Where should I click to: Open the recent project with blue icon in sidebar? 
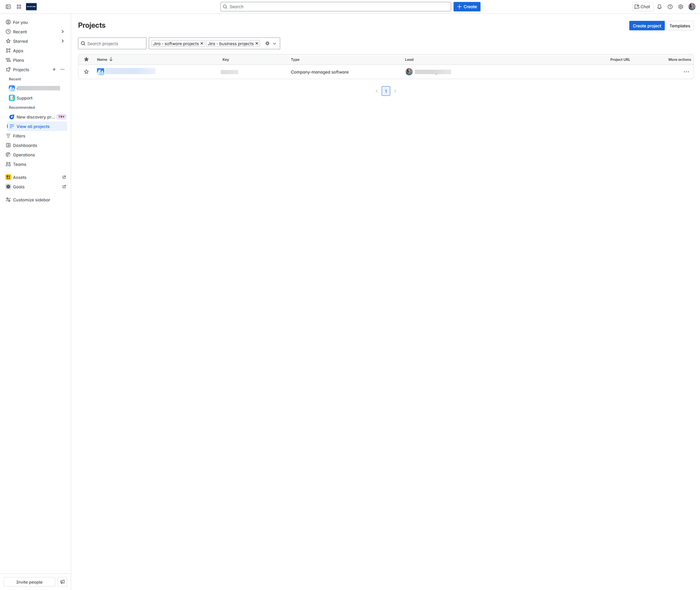[36, 88]
